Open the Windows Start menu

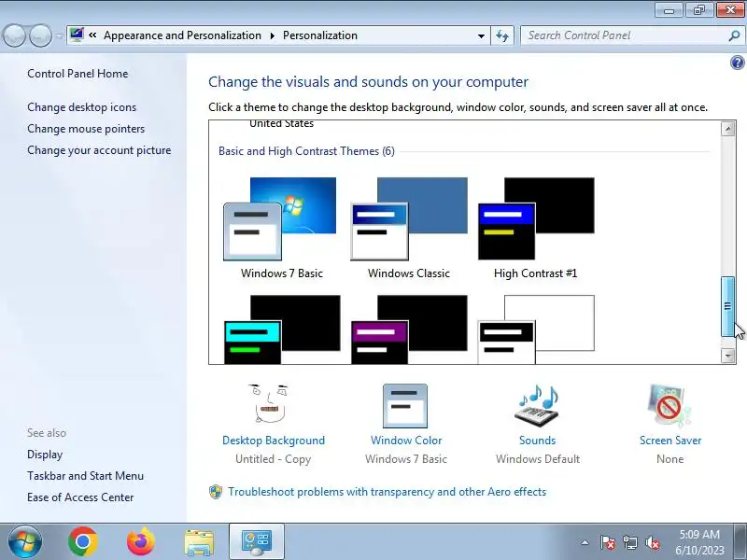coord(25,541)
